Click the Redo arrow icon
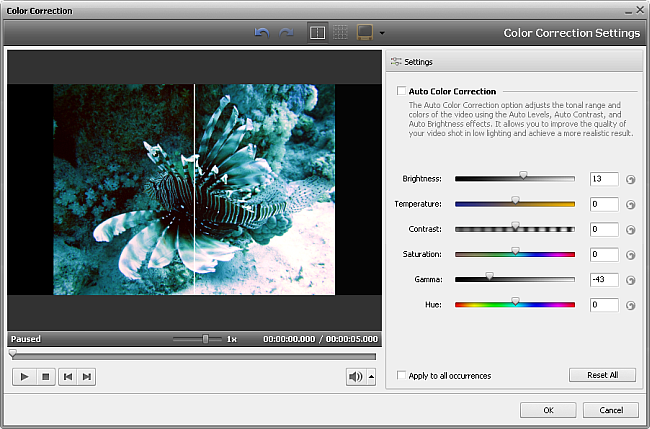650x429 pixels. [286, 33]
